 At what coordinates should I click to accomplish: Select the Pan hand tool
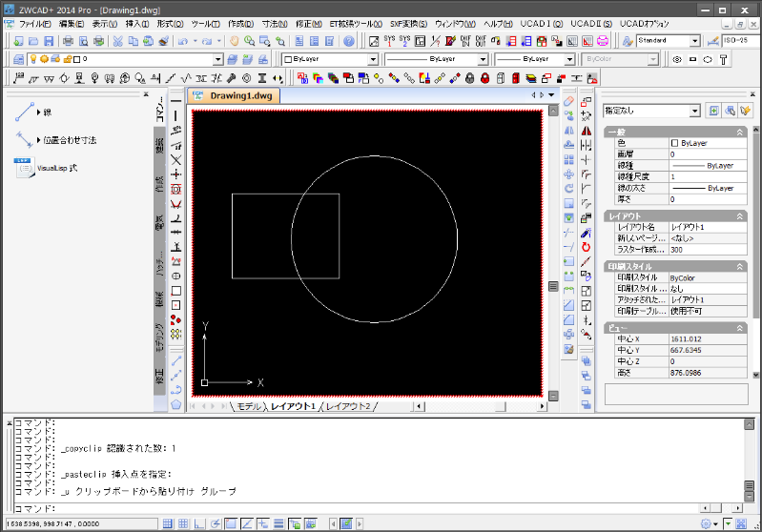(x=235, y=41)
